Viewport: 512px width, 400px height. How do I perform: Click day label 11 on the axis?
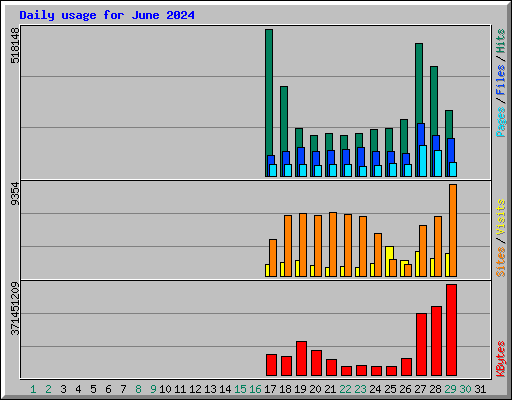click(x=180, y=389)
